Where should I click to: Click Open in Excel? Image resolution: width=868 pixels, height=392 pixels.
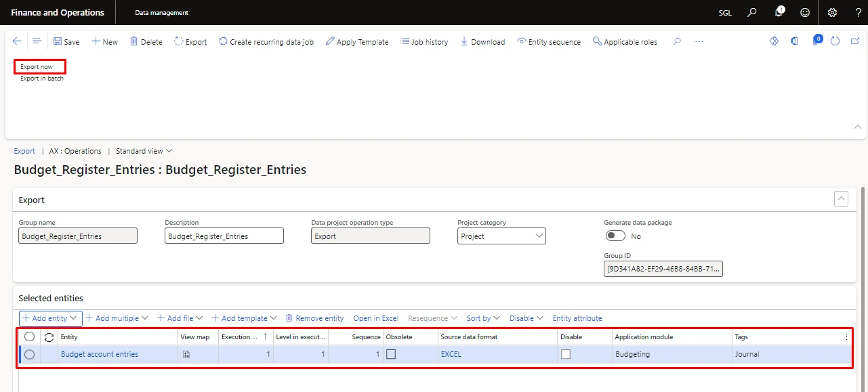click(x=375, y=318)
